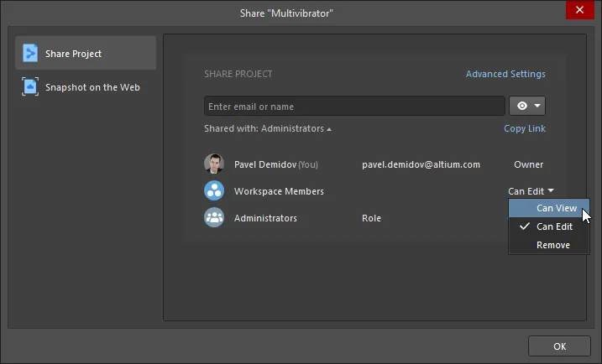Click the Share Project file icon
Screen dimensions: 602x364
(30, 53)
